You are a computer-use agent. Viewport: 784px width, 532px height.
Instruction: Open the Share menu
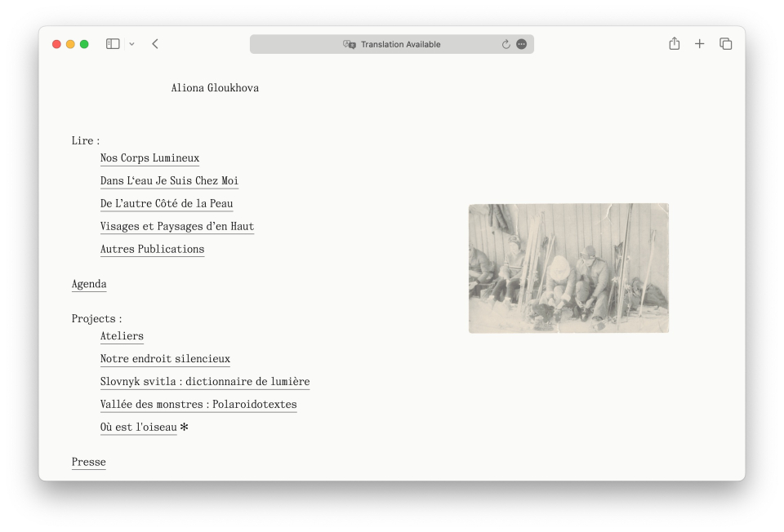[674, 43]
